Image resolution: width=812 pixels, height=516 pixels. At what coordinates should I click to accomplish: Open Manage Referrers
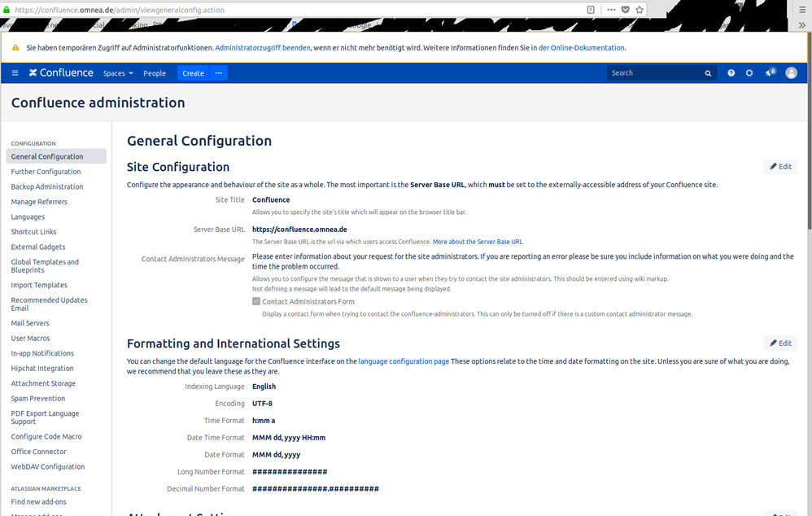click(x=39, y=202)
